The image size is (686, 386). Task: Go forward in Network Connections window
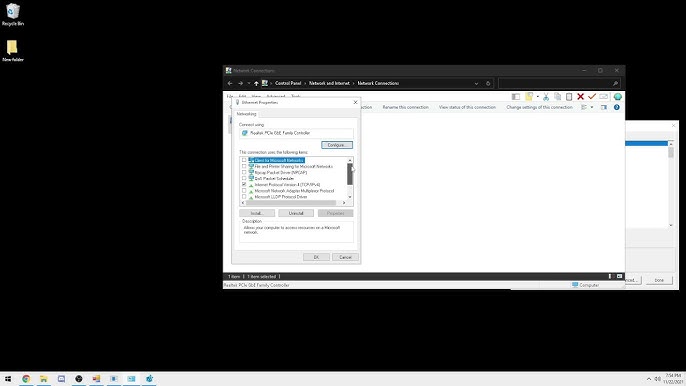pos(240,83)
